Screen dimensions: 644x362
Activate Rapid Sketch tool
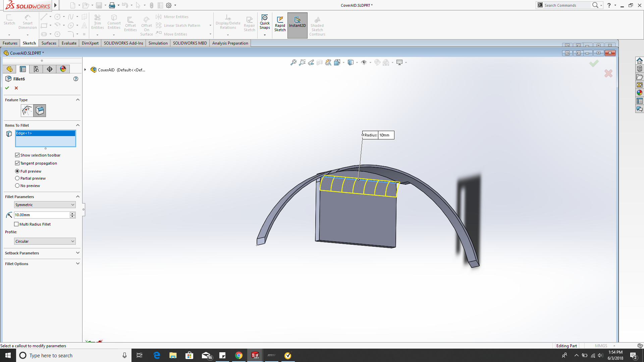[280, 24]
